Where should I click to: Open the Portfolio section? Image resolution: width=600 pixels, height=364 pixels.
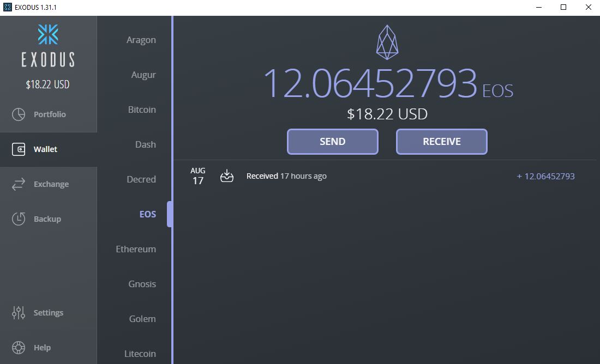coord(49,114)
